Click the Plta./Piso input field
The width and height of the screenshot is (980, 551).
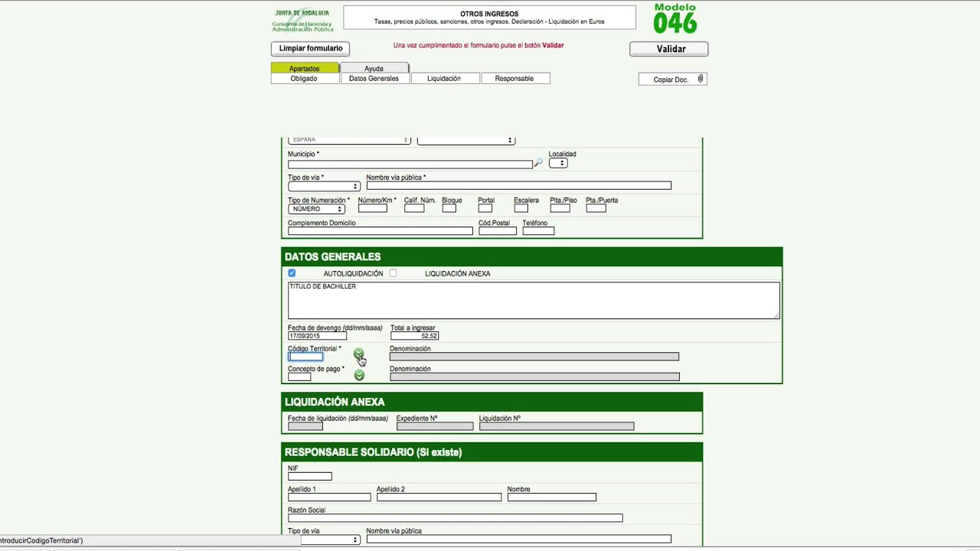click(x=560, y=208)
